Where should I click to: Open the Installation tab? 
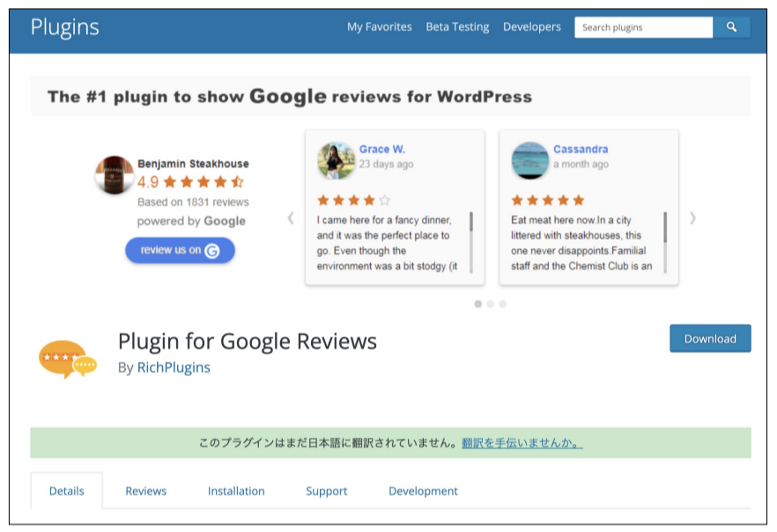coord(236,491)
